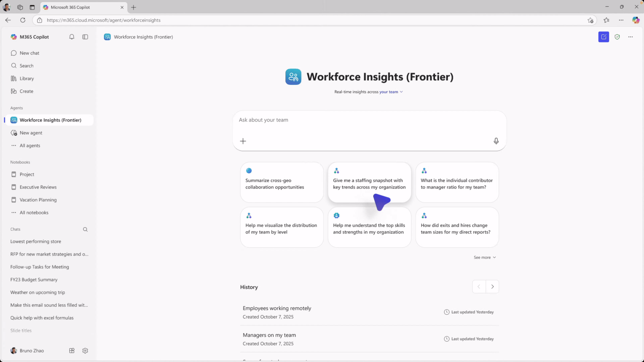644x362 pixels.
Task: Open the Library section
Action: (x=26, y=78)
